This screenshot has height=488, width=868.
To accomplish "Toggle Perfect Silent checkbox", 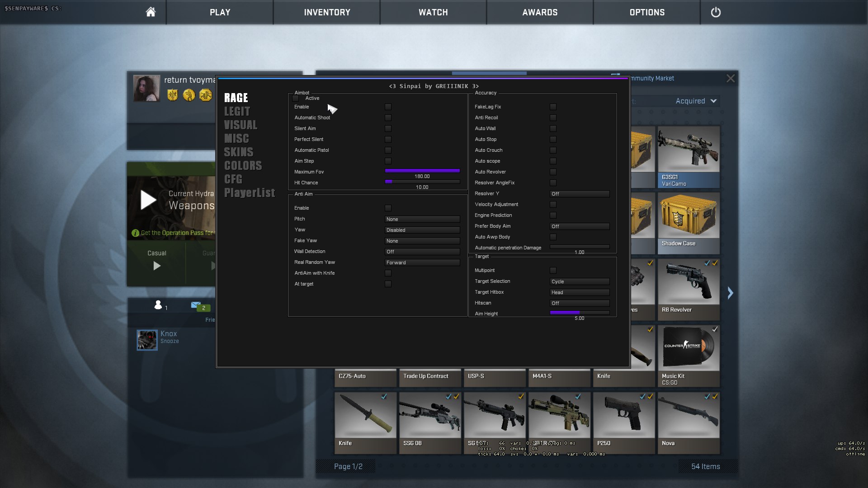I will click(x=388, y=140).
